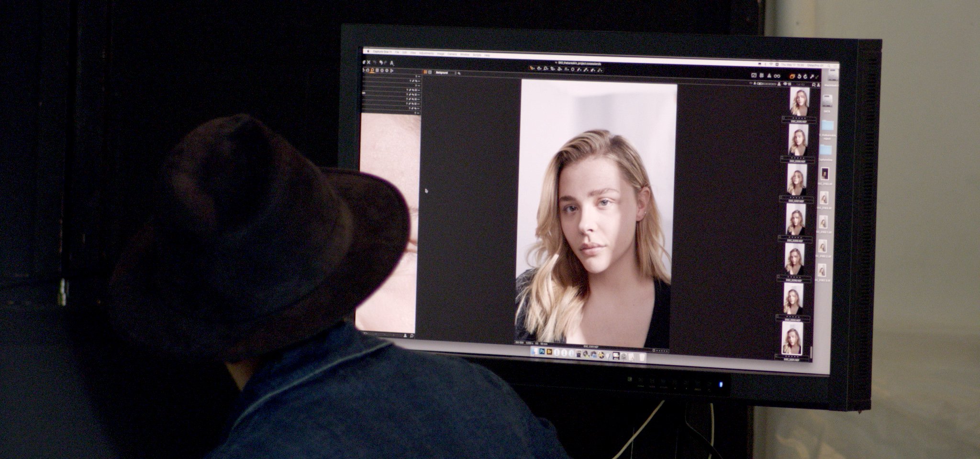Open the Camera menu
The width and height of the screenshot is (980, 459).
(x=452, y=54)
